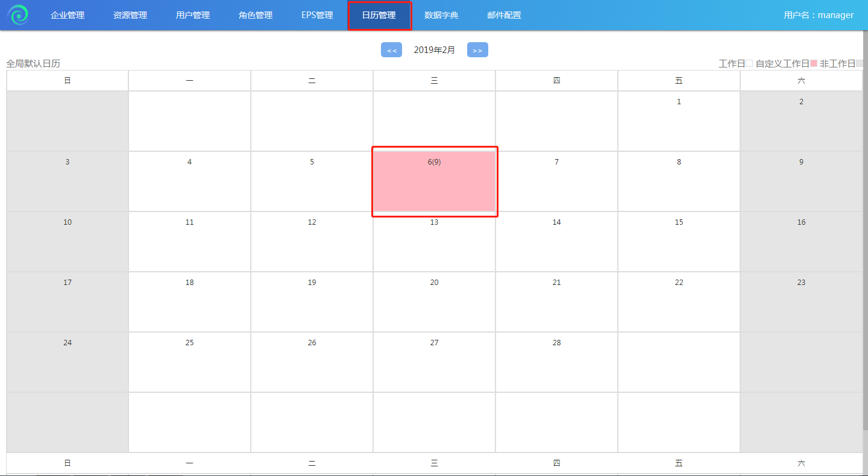Go to next month with >> button
Image resolution: width=868 pixels, height=476 pixels.
(x=477, y=50)
